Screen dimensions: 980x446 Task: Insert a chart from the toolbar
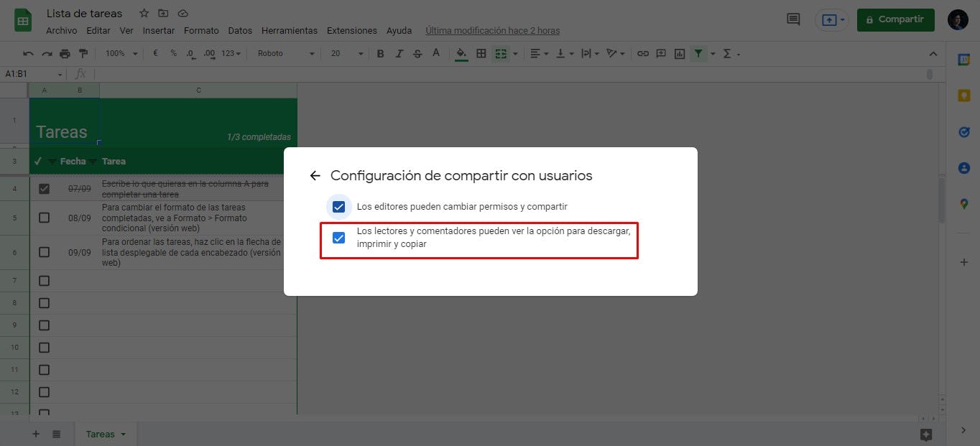[680, 53]
